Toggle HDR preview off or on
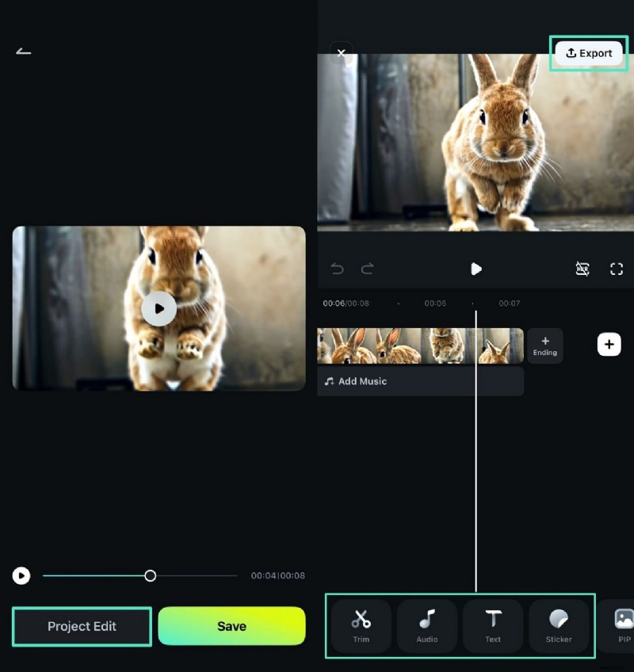Image resolution: width=634 pixels, height=672 pixels. (582, 269)
